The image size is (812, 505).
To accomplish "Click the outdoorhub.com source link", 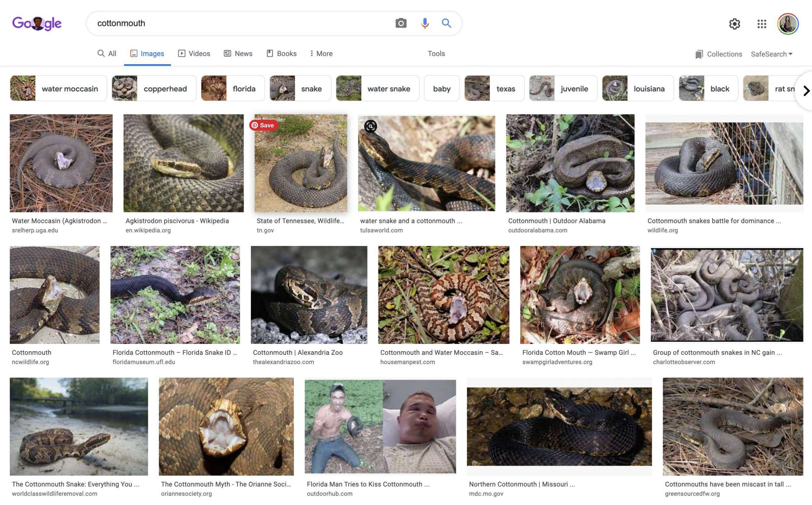I will pyautogui.click(x=330, y=494).
